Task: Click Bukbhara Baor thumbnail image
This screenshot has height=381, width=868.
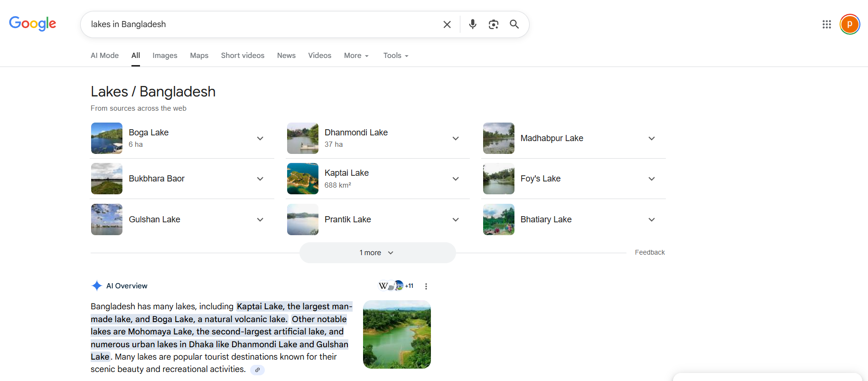Action: (x=107, y=179)
